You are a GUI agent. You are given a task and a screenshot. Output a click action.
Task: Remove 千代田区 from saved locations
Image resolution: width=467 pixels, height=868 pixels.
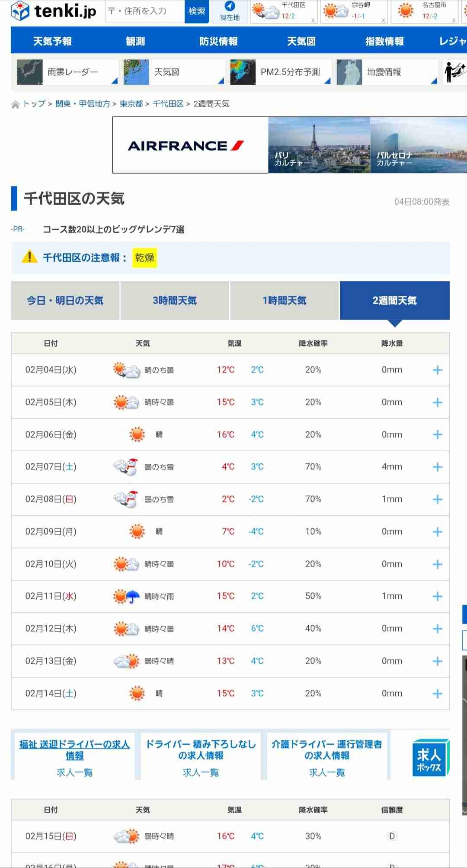click(313, 20)
